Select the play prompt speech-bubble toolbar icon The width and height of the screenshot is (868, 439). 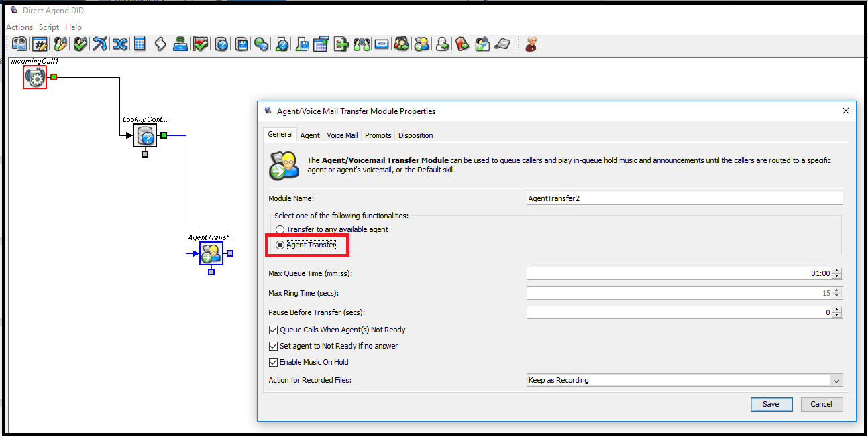point(20,44)
